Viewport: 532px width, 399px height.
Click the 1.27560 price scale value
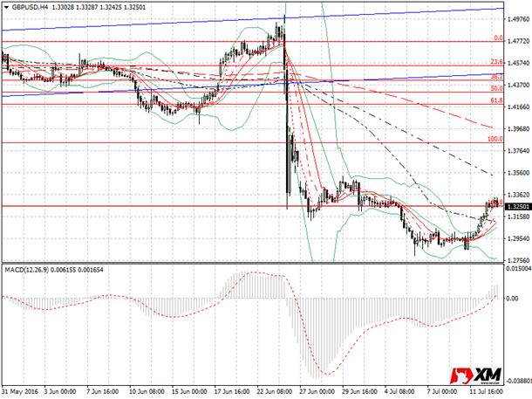click(x=518, y=260)
